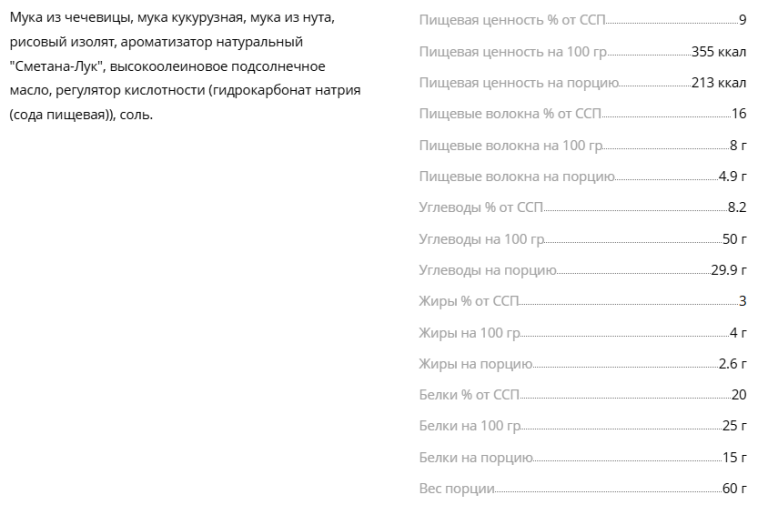Select the 'Пищевые волокна % от ССП' label
768x505 pixels.
[x=510, y=114]
